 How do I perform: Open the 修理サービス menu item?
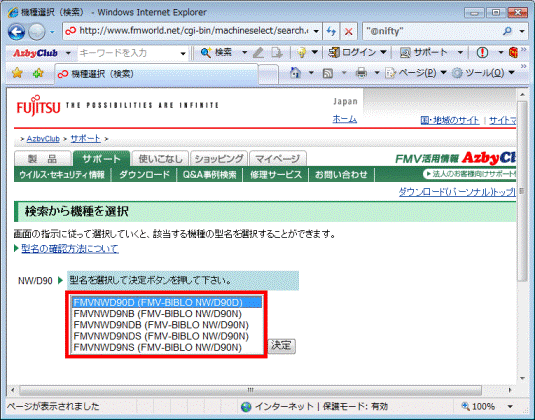point(276,175)
